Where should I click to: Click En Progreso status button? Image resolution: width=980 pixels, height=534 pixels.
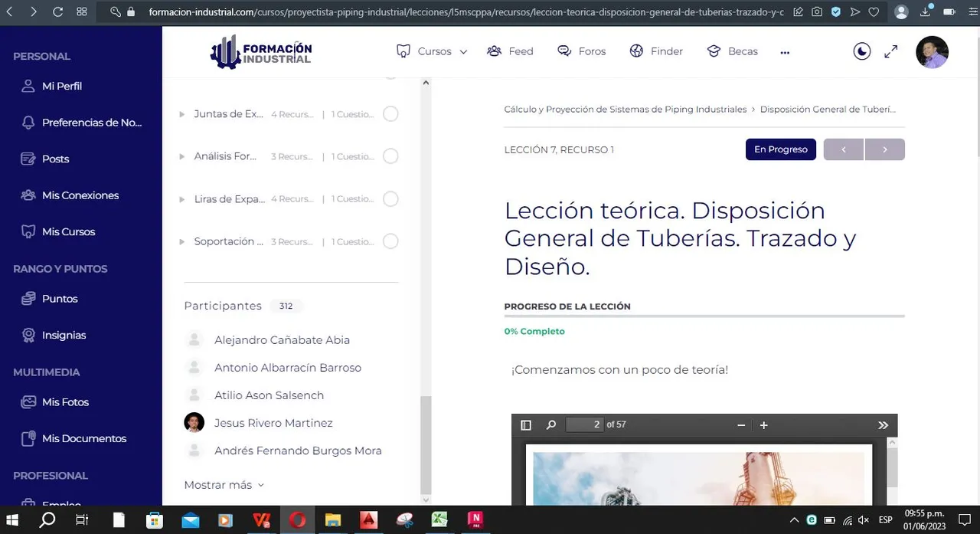point(781,149)
